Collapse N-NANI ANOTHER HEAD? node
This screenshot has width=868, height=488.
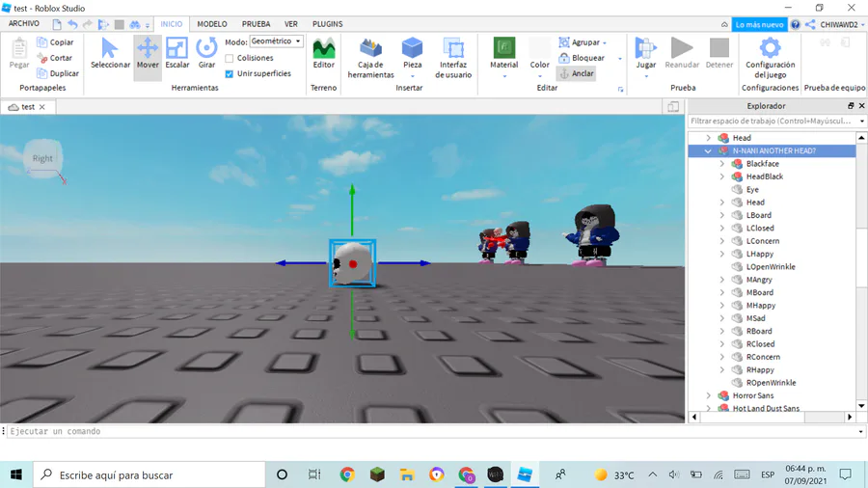pyautogui.click(x=708, y=150)
